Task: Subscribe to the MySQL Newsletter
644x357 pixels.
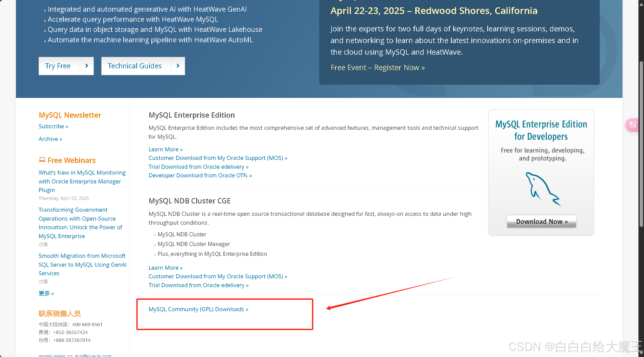Action: 53,126
